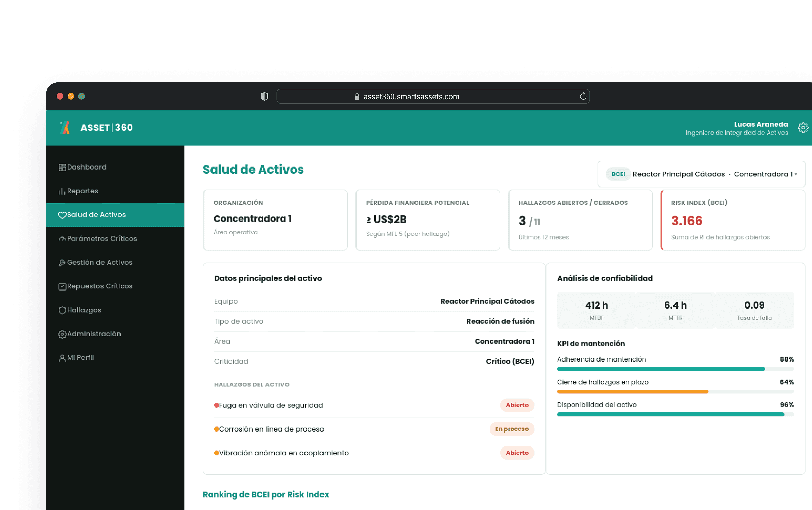Click the Reportes bar chart icon

click(x=62, y=191)
